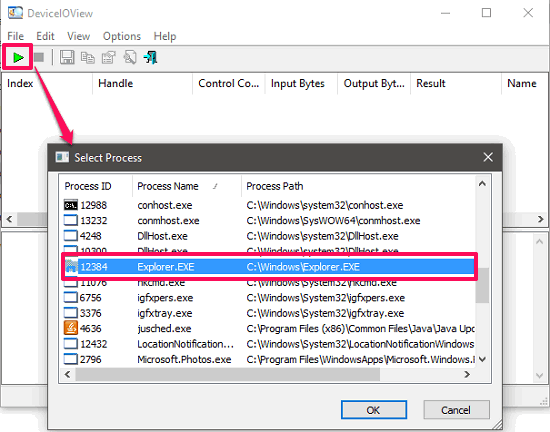Select the conmhost.exe process row
Viewport: 550px width, 432px height.
[x=269, y=221]
